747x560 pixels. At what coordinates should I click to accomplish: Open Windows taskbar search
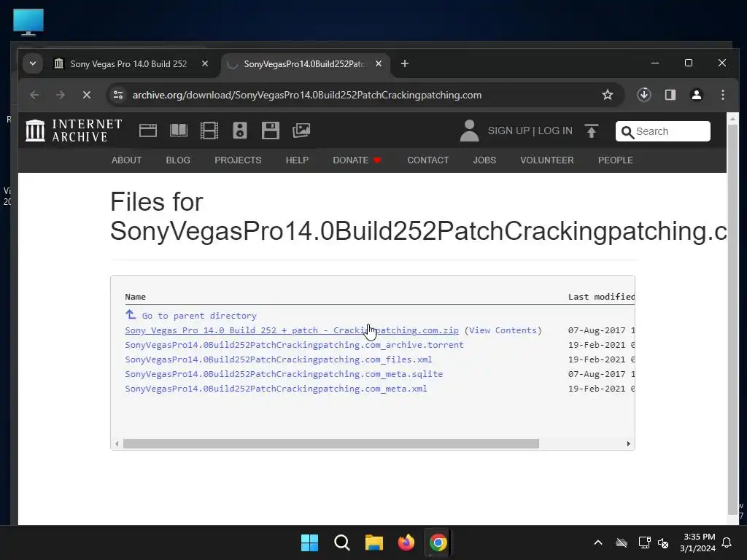pyautogui.click(x=341, y=542)
